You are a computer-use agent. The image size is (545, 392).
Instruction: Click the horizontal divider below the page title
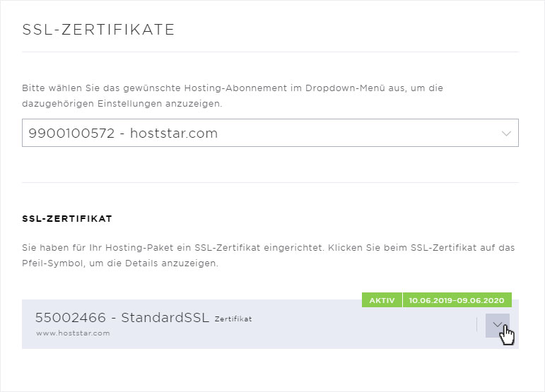(270, 52)
